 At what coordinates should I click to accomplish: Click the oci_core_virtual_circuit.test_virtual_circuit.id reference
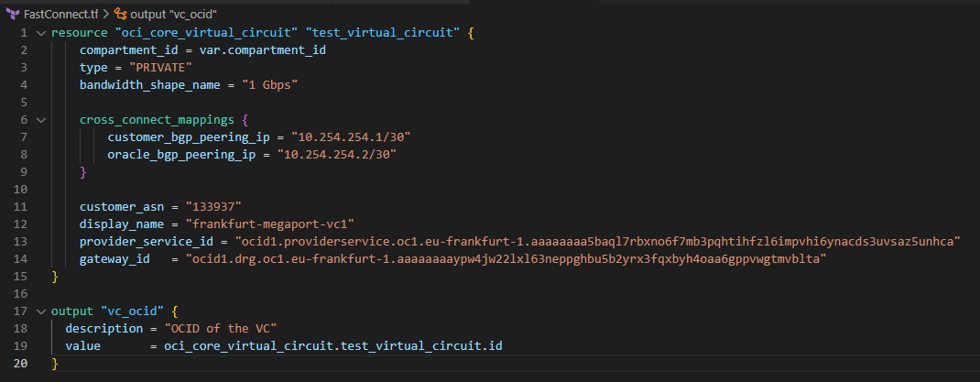pyautogui.click(x=333, y=346)
